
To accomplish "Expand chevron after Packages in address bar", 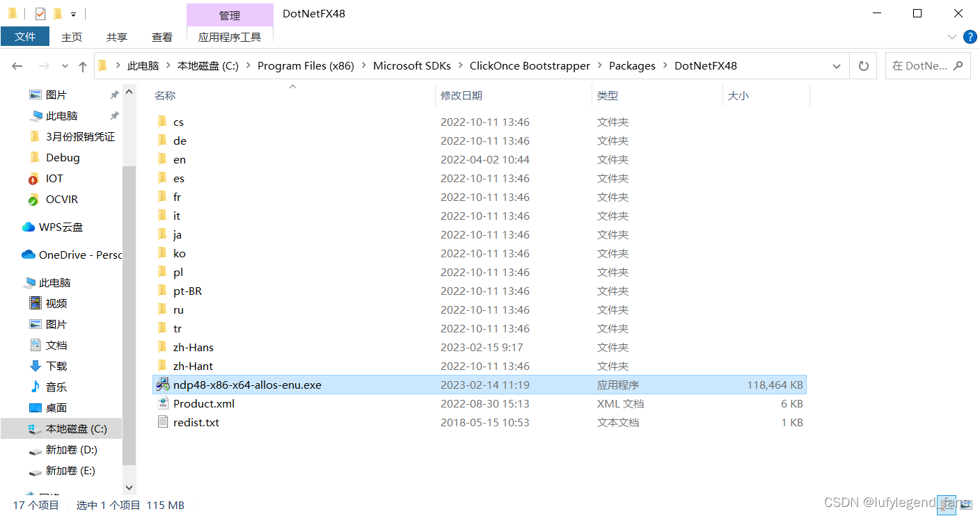I will coord(665,66).
